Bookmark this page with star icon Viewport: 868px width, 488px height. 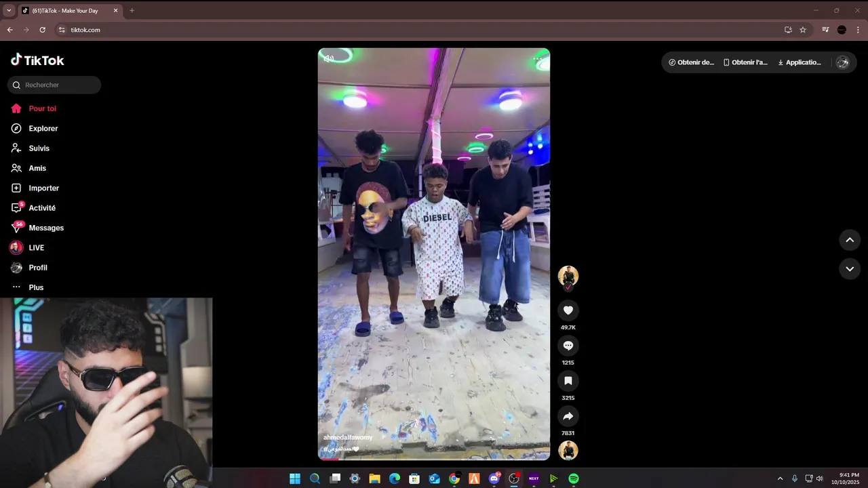803,30
